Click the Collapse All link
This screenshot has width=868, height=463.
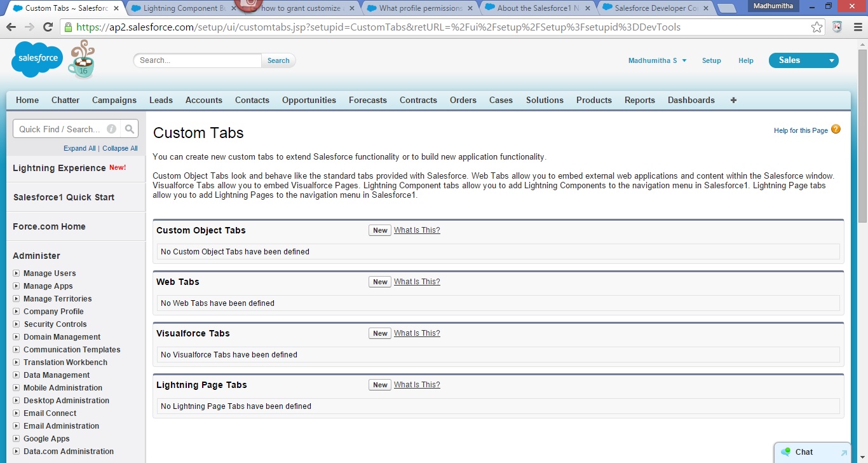tap(120, 148)
